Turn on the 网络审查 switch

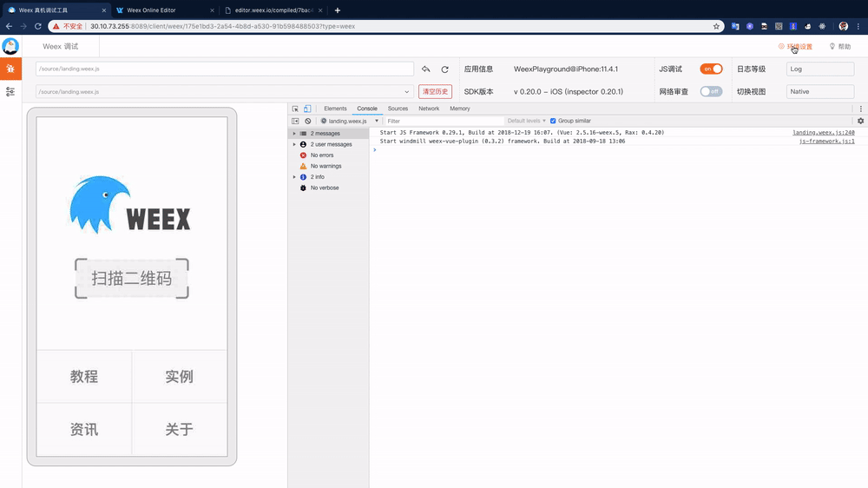pos(711,91)
